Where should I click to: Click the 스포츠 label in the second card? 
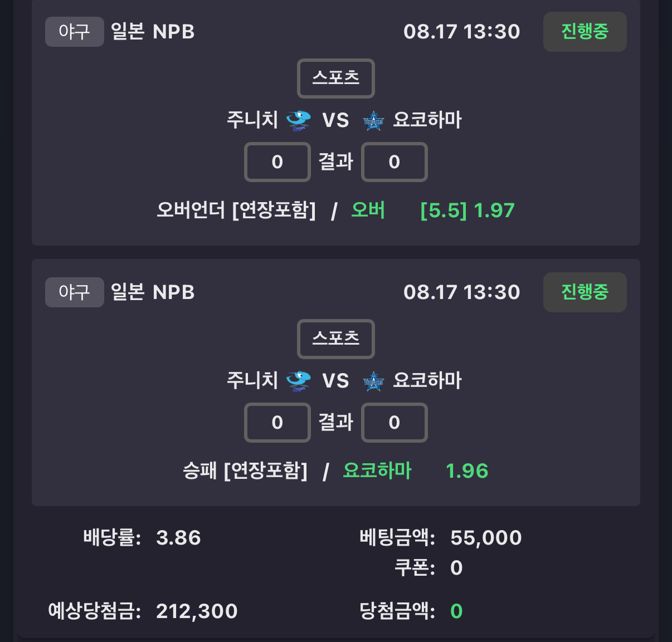[336, 339]
